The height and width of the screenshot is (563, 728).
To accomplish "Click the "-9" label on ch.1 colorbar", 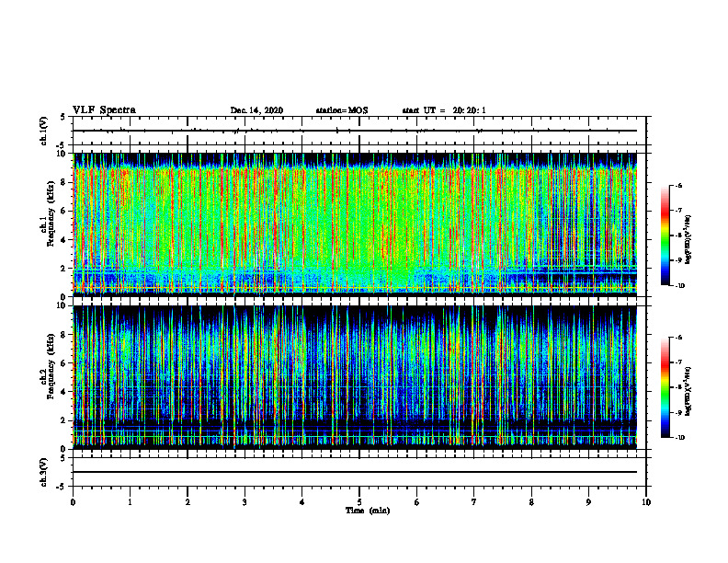I will (x=678, y=260).
